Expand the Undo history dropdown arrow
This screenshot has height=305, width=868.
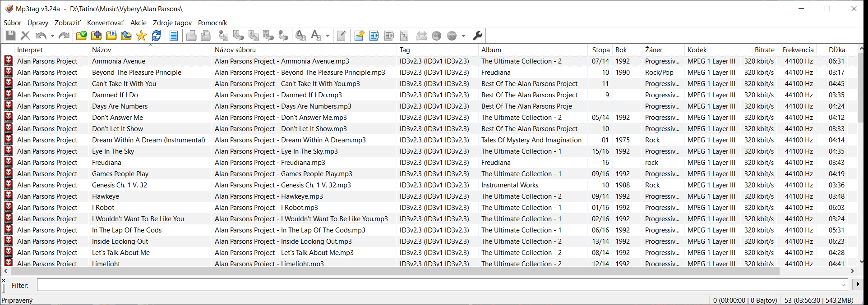(52, 36)
